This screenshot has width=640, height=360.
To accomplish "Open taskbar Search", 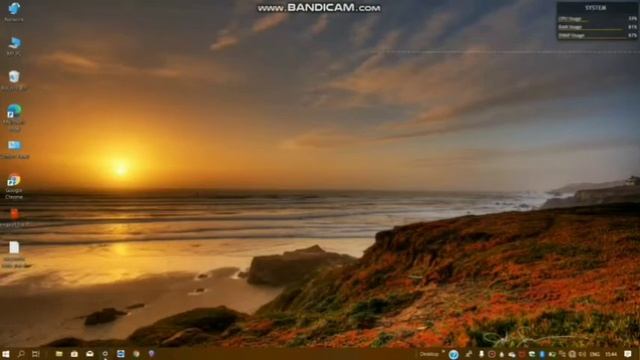I will 20,354.
